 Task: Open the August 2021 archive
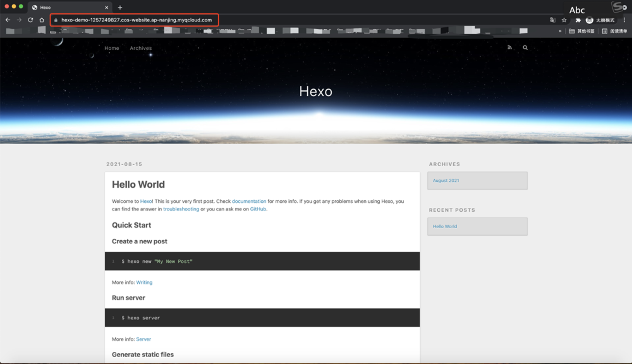446,180
